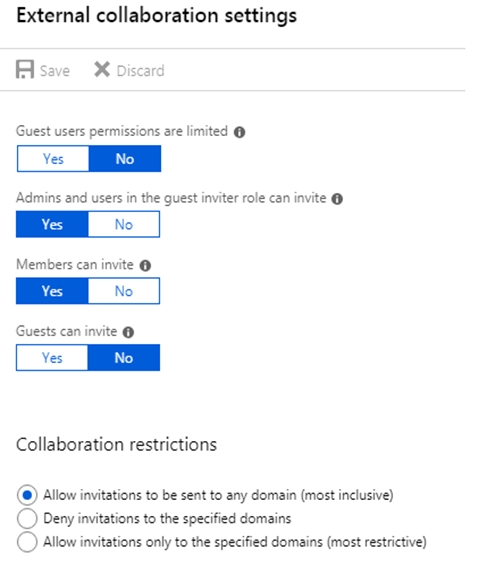Set Guest users permissions limited to Yes
Viewport: 487px width, 570px height.
point(53,159)
